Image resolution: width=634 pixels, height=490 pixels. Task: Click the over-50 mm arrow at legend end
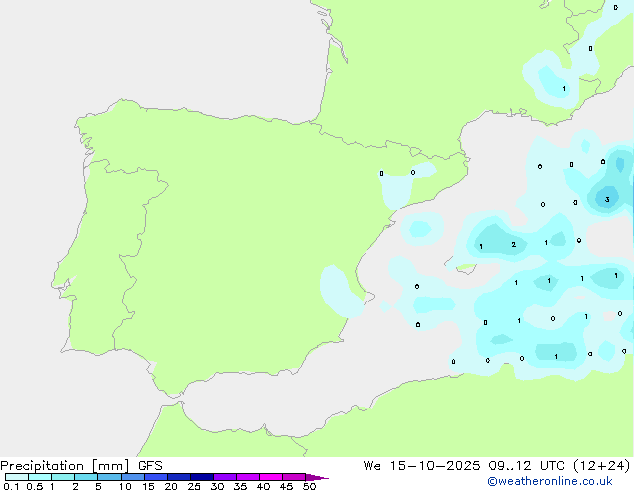(317, 477)
